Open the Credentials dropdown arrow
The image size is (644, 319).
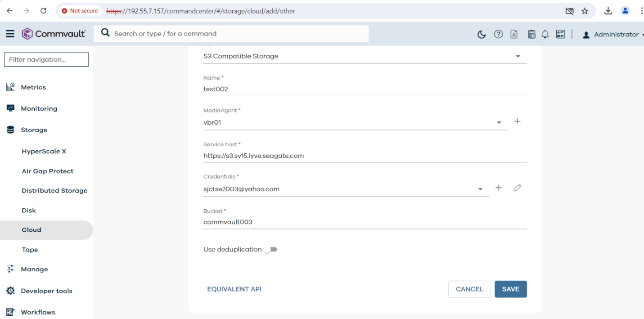tap(480, 189)
